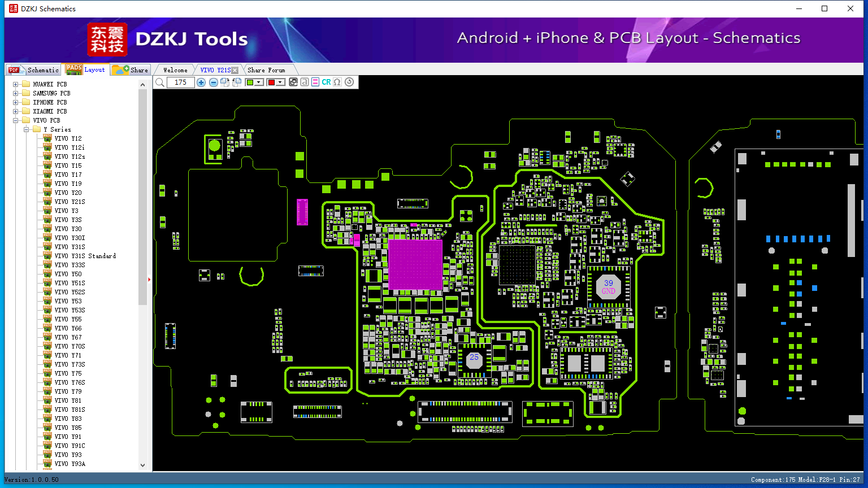Click the VIVO Y66 file icon

(x=47, y=328)
